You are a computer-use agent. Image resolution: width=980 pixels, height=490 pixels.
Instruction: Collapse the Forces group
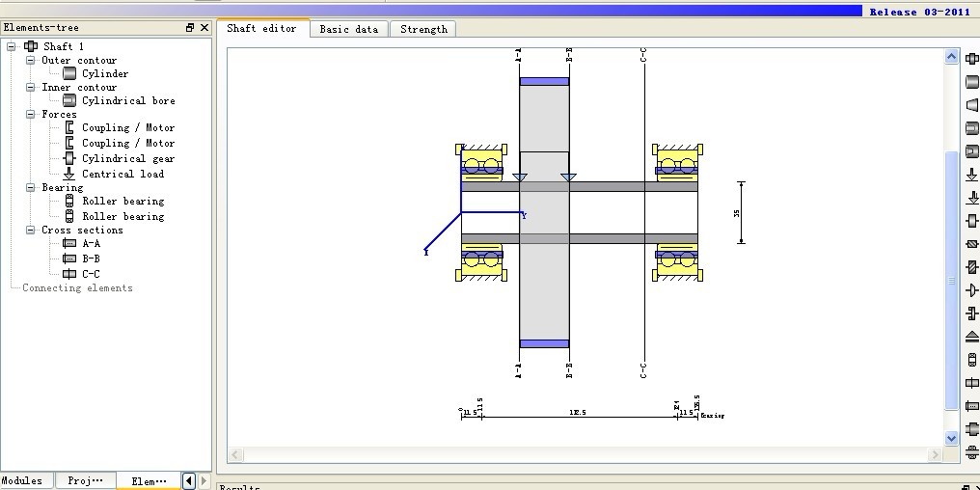[30, 115]
